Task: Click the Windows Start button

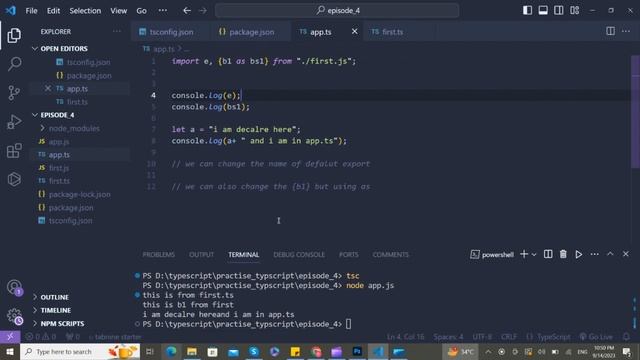Action: tap(10, 351)
